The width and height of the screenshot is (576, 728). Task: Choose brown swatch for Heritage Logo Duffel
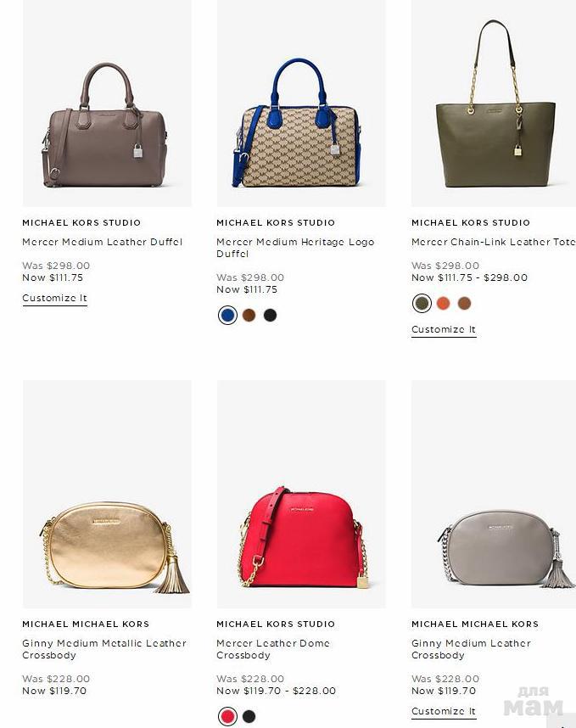tap(249, 316)
